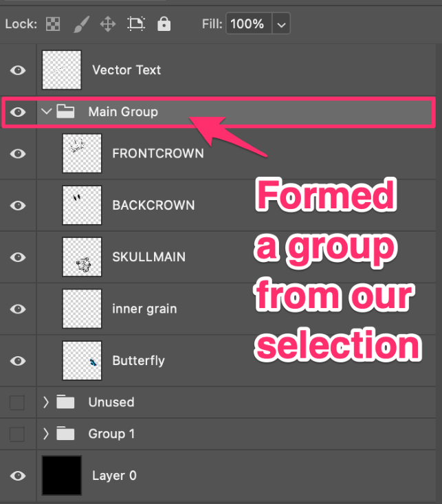The image size is (442, 504).
Task: Lock transparent pixels with the checkerboard icon
Action: (53, 24)
